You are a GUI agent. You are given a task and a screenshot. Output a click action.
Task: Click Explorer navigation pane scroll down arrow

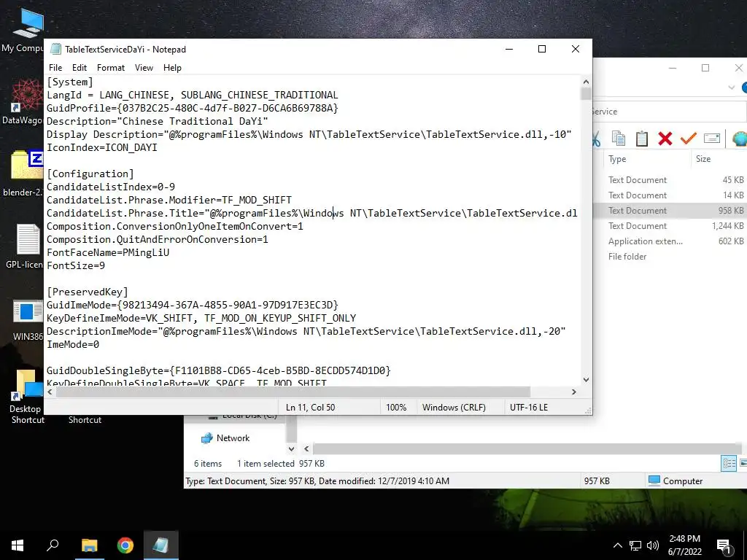291,448
